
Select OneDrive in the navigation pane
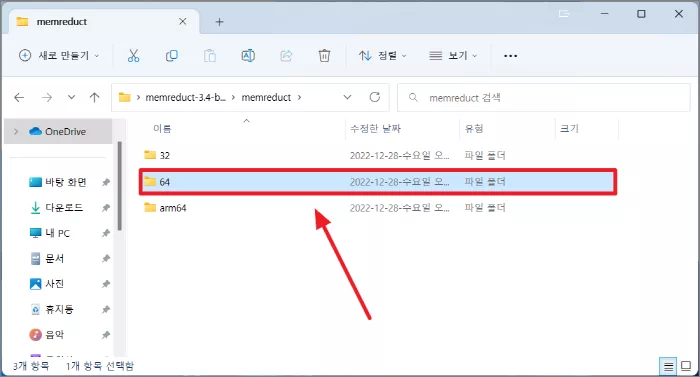pyautogui.click(x=58, y=131)
